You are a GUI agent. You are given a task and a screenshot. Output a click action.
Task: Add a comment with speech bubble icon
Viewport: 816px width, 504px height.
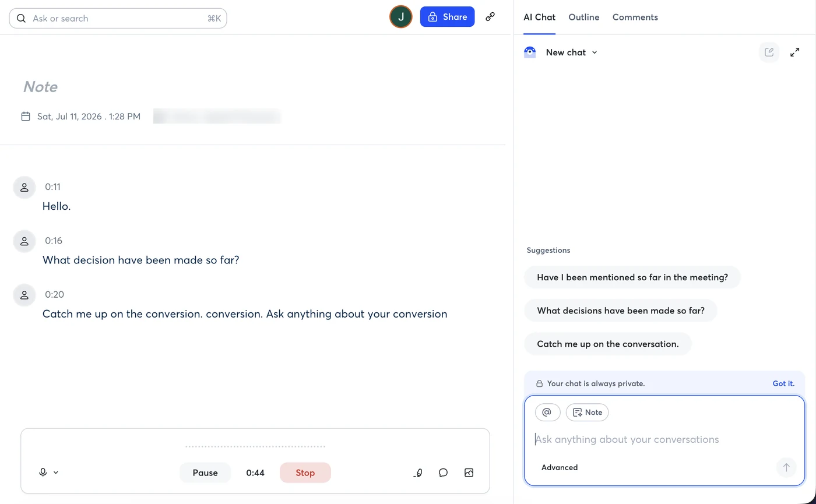[443, 473]
